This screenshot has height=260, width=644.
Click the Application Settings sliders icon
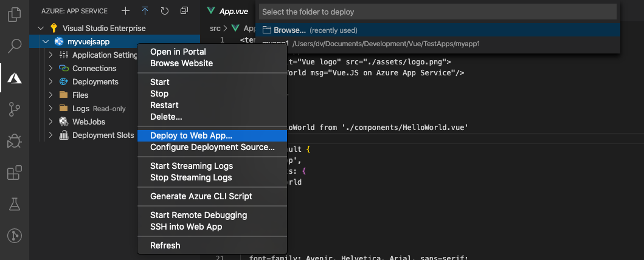[64, 55]
